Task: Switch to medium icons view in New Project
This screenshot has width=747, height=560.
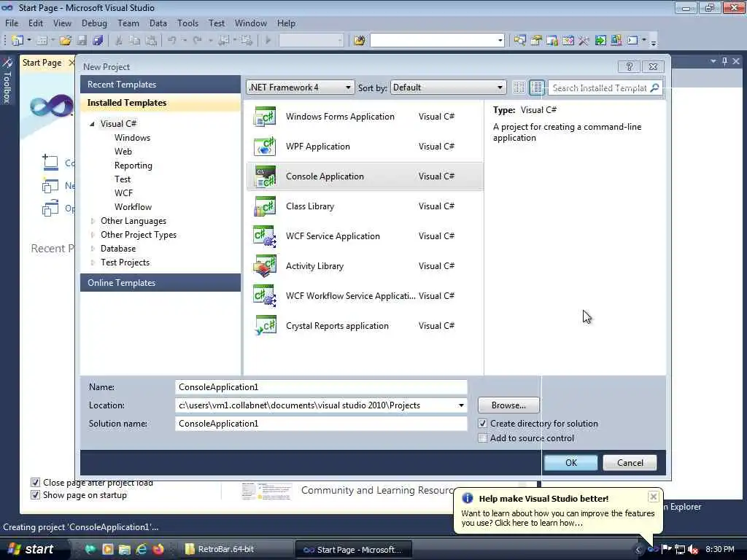Action: click(536, 87)
